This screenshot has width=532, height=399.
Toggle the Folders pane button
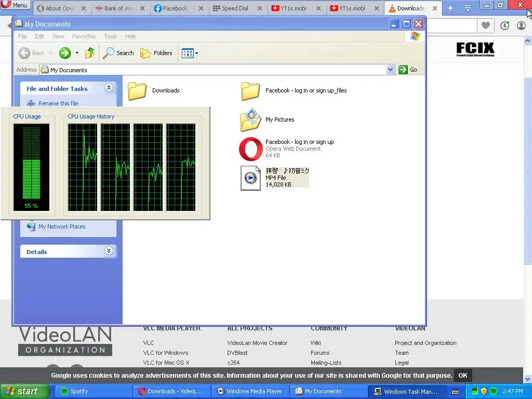click(x=156, y=53)
